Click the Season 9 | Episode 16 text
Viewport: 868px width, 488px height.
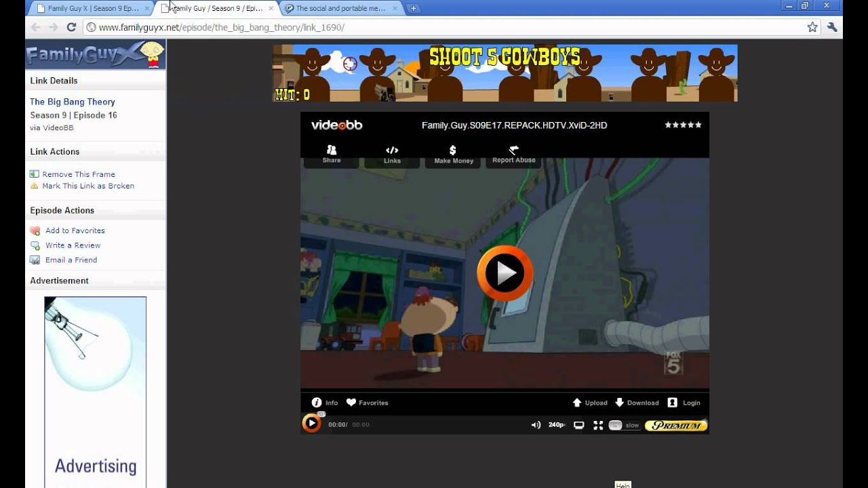[73, 115]
